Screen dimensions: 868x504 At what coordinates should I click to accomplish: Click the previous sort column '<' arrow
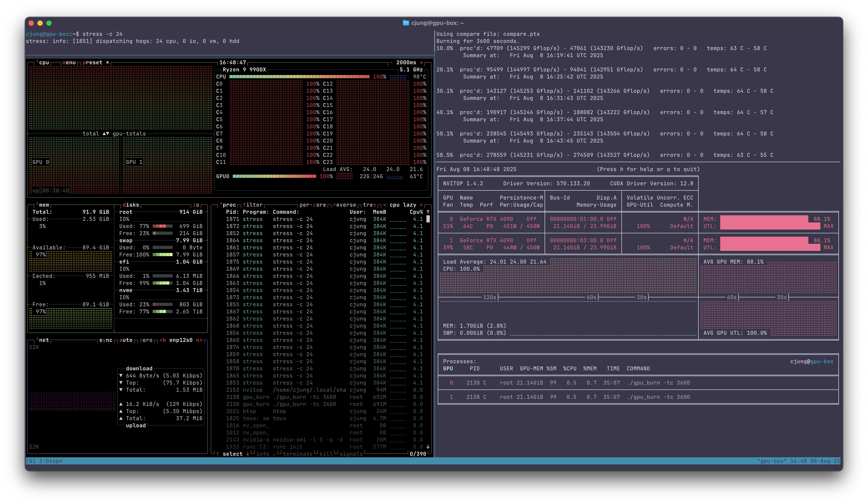[384, 205]
